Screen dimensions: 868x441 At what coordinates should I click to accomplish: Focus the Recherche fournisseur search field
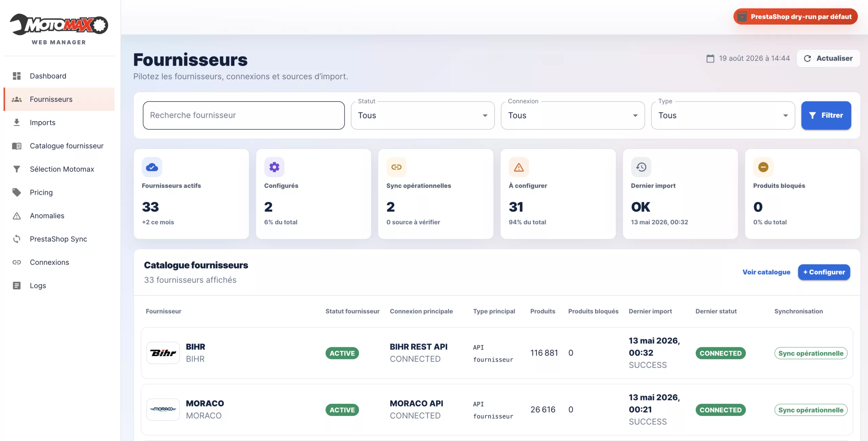tap(244, 115)
